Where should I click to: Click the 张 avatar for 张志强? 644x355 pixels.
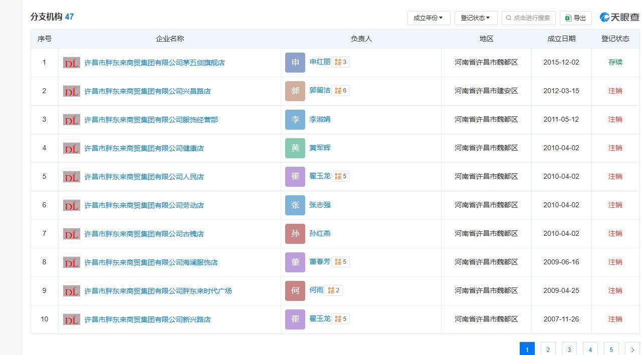tap(295, 205)
